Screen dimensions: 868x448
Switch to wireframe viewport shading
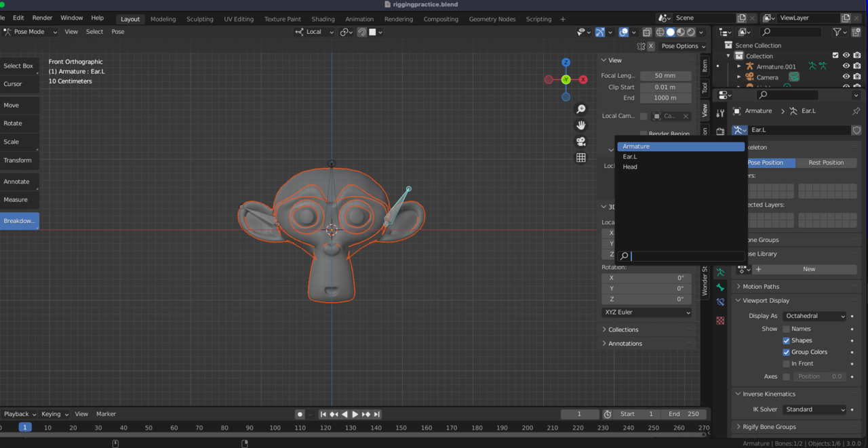660,32
